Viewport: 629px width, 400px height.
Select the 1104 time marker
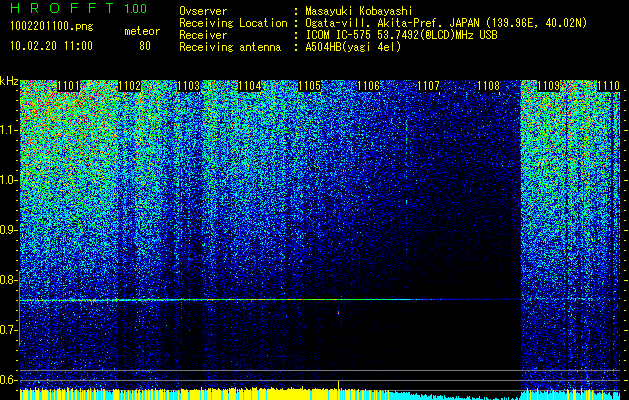coord(250,86)
